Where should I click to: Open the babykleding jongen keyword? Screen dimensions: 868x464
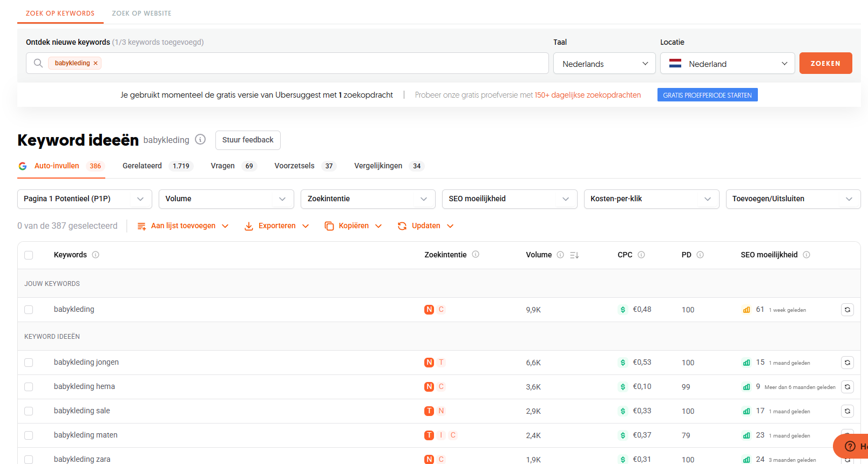click(86, 362)
